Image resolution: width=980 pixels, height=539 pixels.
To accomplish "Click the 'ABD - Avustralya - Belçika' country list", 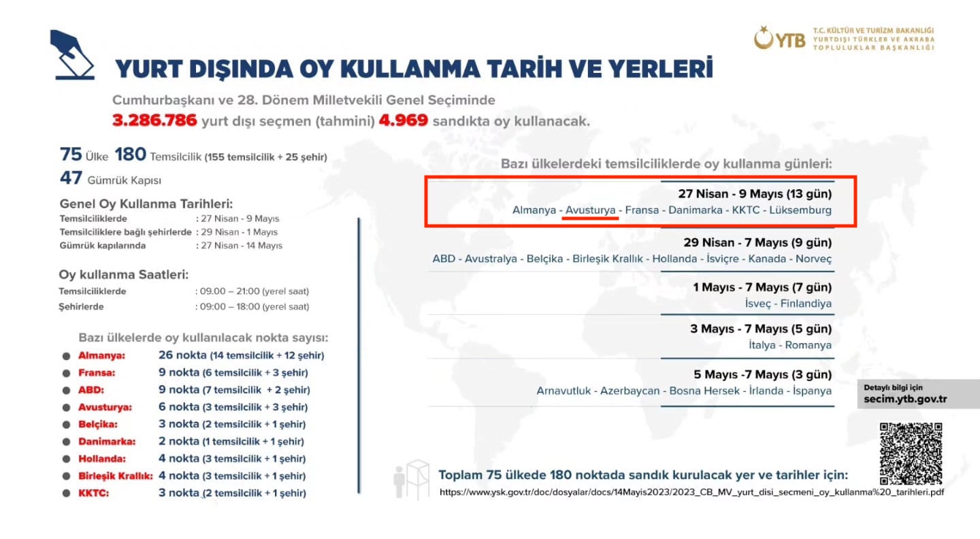I will 632,259.
